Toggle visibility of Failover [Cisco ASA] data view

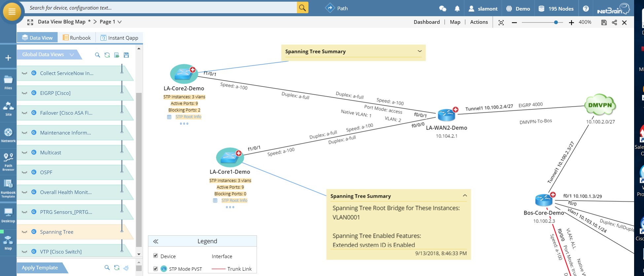24,113
